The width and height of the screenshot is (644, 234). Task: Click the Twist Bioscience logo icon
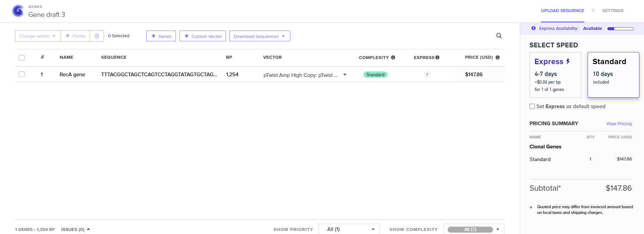click(x=18, y=11)
